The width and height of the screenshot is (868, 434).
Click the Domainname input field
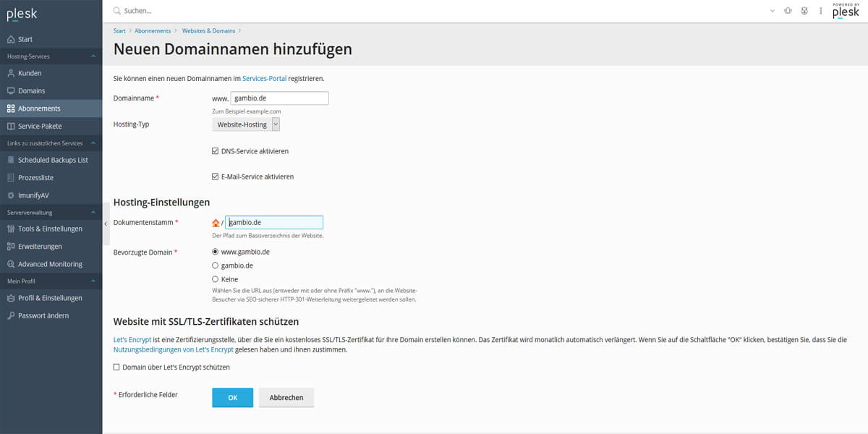point(280,98)
